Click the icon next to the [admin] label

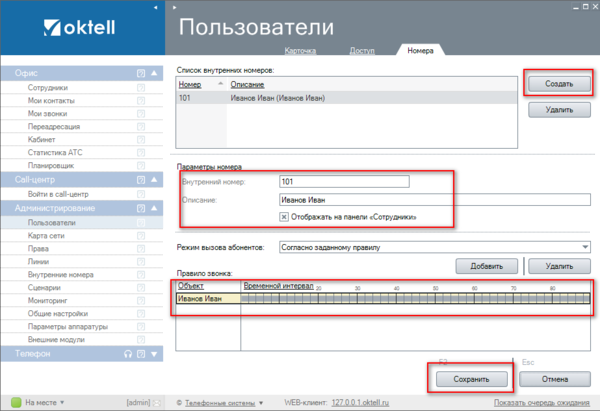tap(157, 402)
